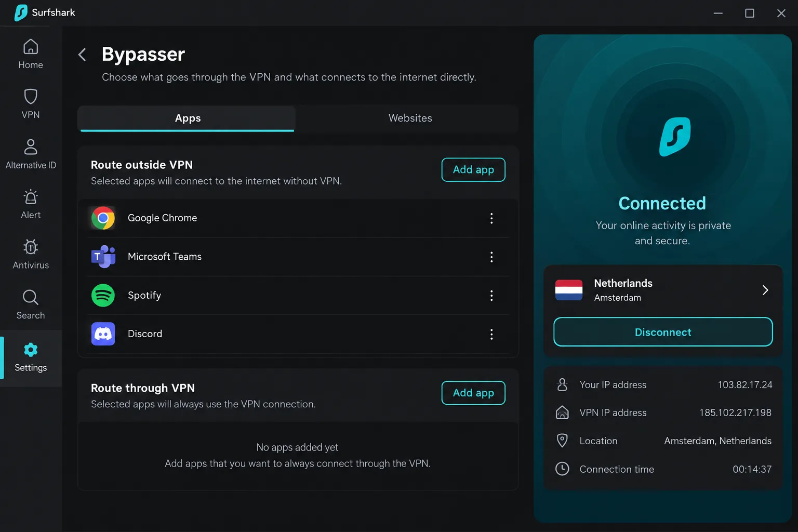Image resolution: width=798 pixels, height=532 pixels.
Task: Open options menu for Discord
Action: [x=491, y=334]
